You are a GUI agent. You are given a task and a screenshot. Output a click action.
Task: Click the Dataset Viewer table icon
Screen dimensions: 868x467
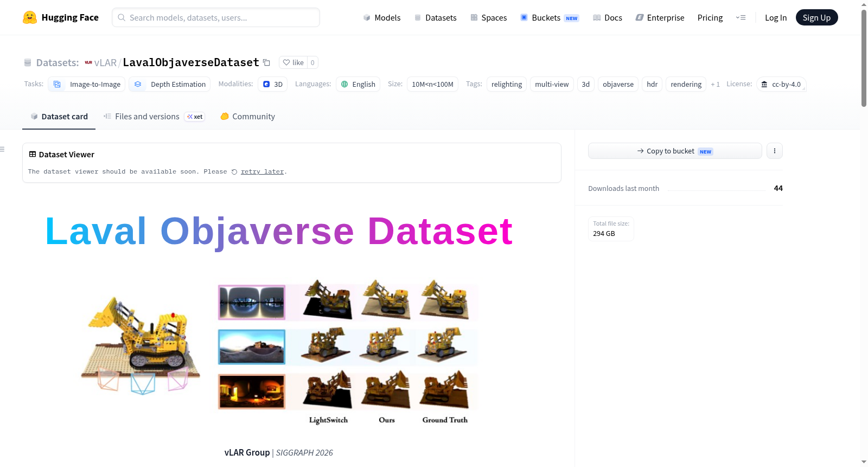(x=33, y=154)
